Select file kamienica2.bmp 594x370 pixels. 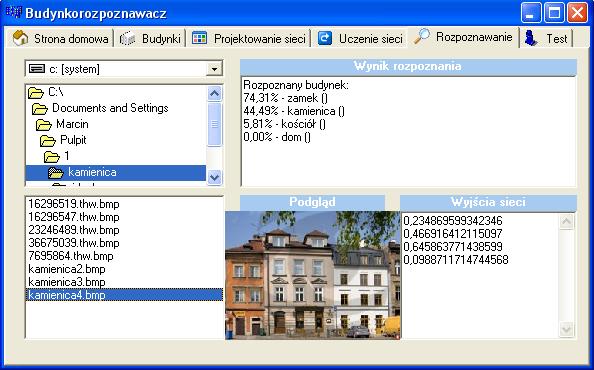(x=67, y=269)
